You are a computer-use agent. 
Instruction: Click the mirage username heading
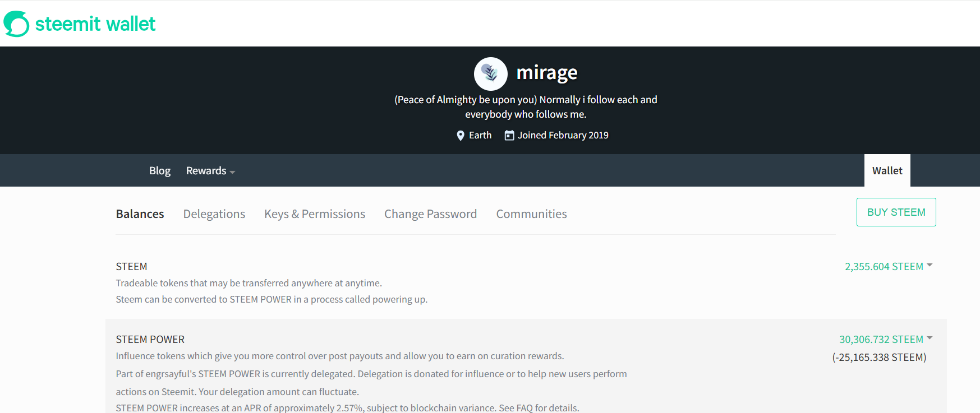[547, 73]
